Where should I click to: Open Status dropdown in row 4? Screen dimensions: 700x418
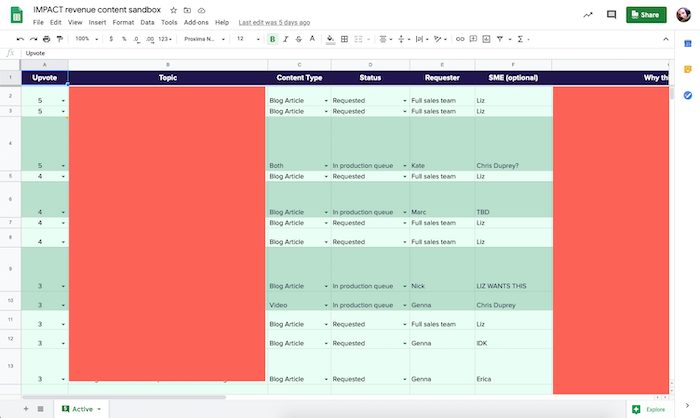coord(405,166)
